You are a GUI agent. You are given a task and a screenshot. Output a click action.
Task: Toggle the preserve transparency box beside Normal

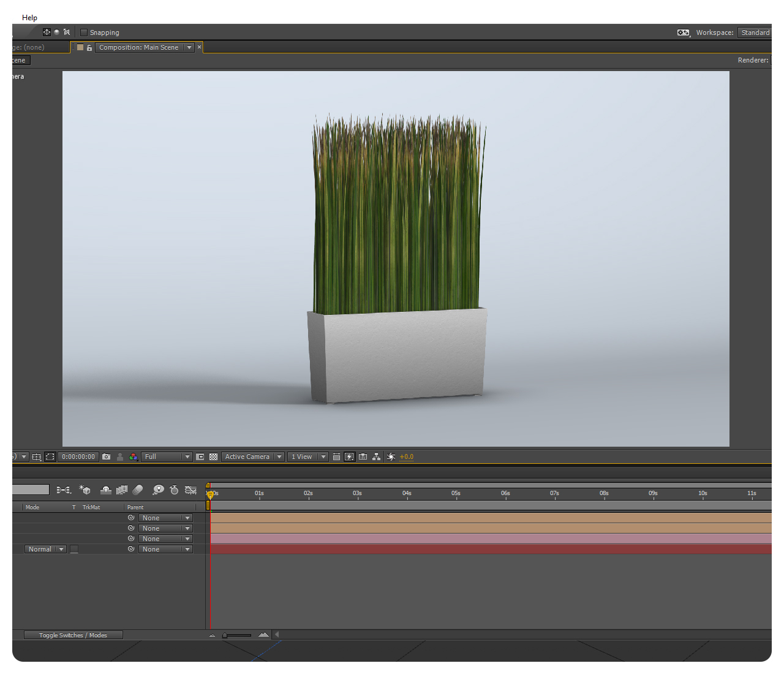(74, 550)
